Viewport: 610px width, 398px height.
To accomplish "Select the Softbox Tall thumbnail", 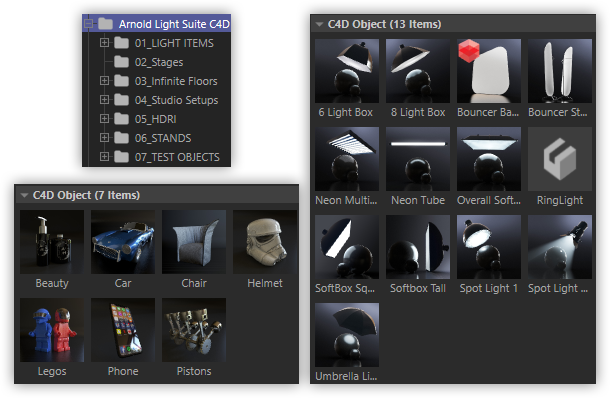I will tap(418, 247).
